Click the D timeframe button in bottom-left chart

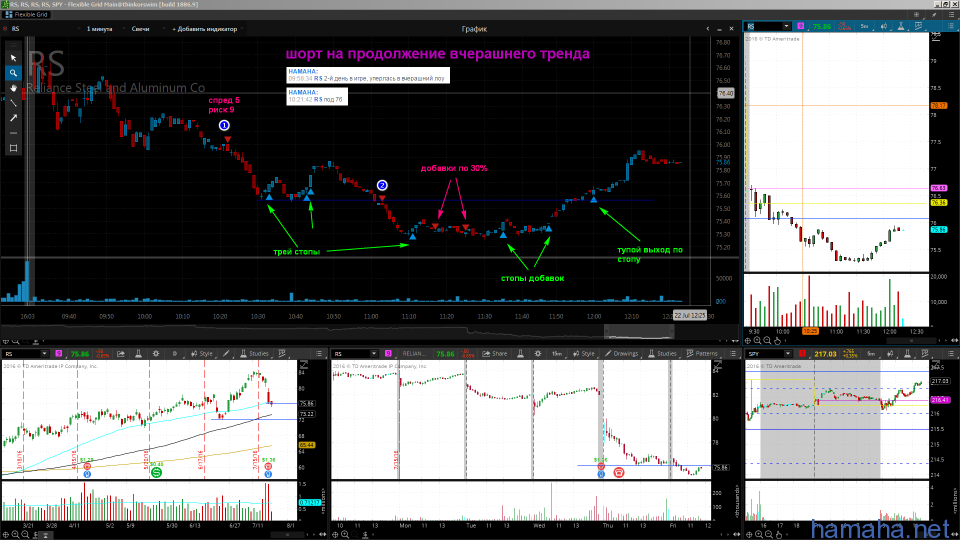click(175, 354)
